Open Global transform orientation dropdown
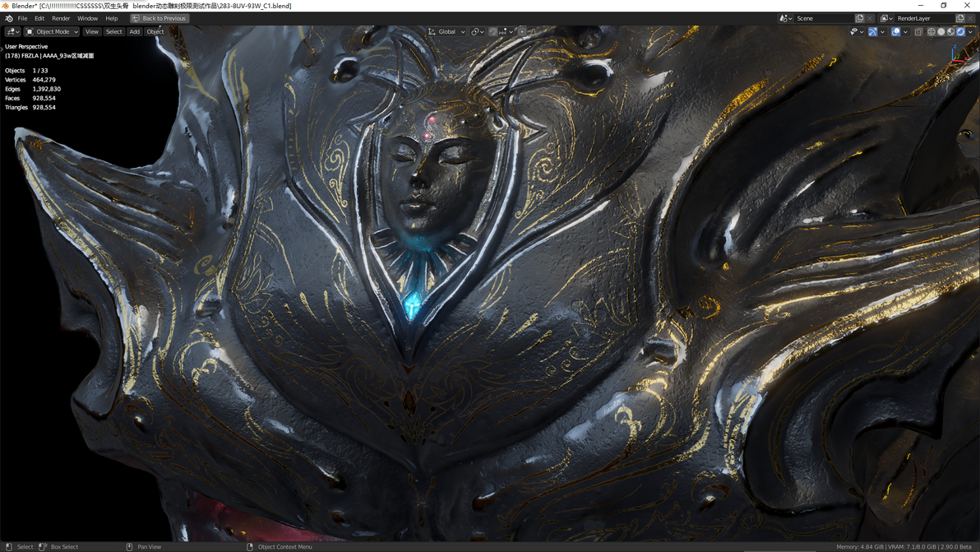The height and width of the screenshot is (552, 980). [x=446, y=31]
